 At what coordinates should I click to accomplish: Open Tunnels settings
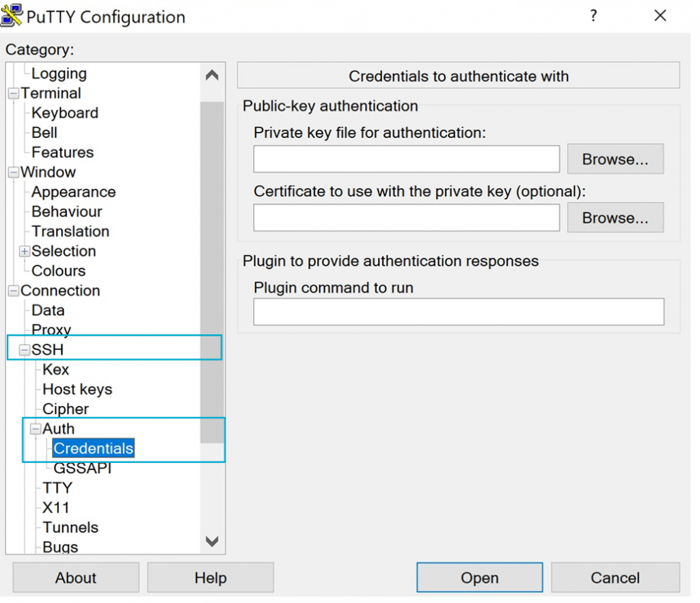70,528
